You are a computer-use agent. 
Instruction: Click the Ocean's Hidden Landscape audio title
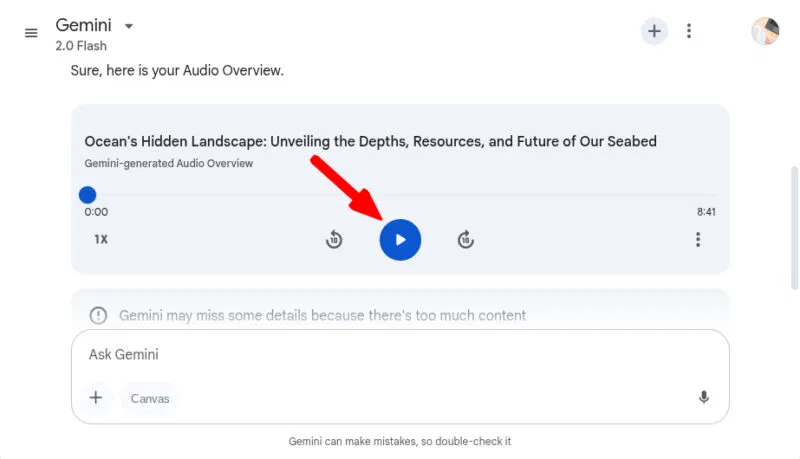[x=370, y=141]
